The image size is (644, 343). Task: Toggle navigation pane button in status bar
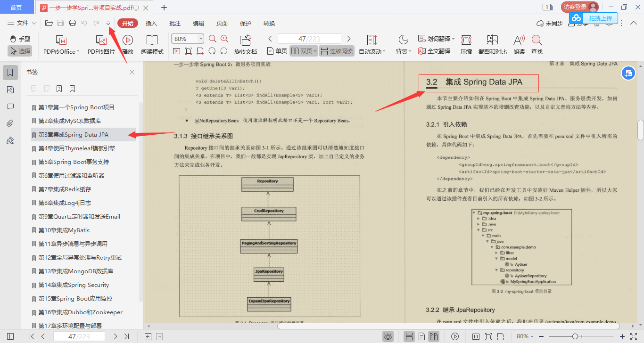click(x=10, y=336)
